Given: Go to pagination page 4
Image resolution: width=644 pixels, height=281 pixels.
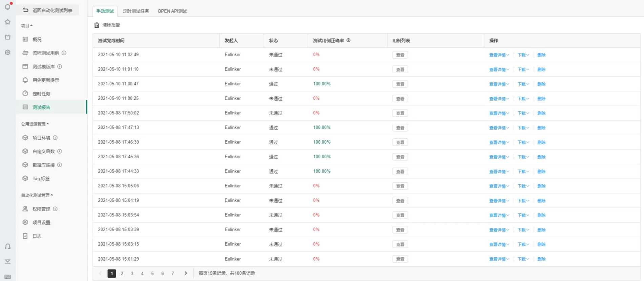Looking at the screenshot, I should coord(142,274).
